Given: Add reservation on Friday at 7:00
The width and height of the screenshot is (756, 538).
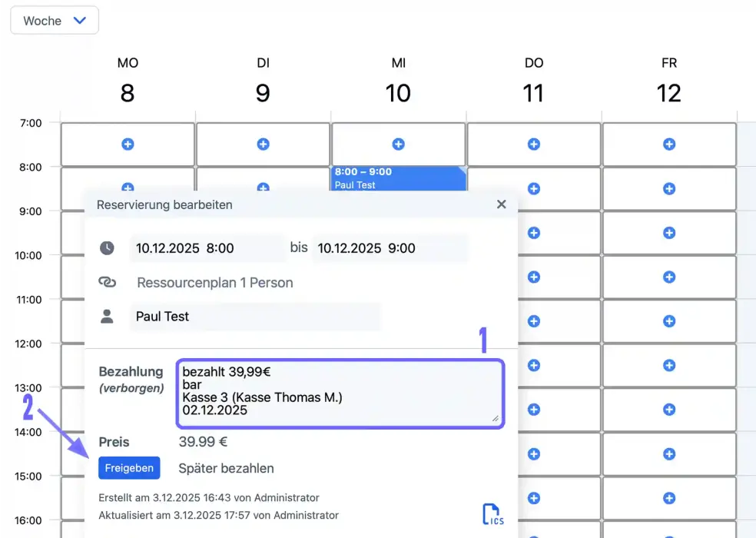Looking at the screenshot, I should pyautogui.click(x=668, y=144).
